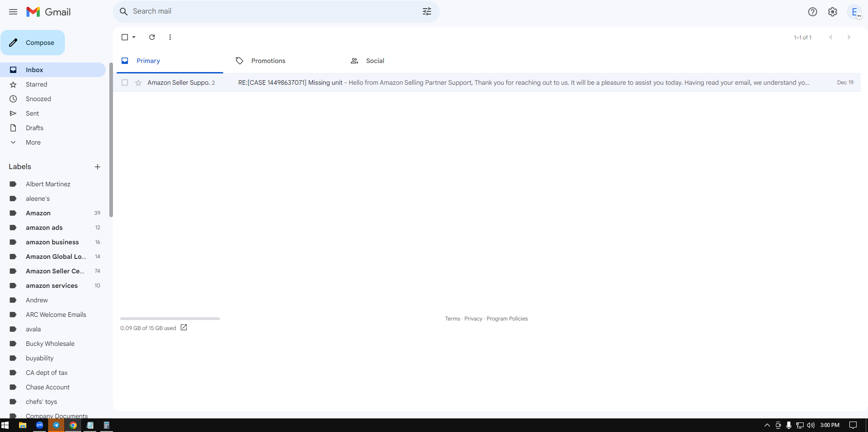Open the avala label
Image resolution: width=868 pixels, height=432 pixels.
(53, 329)
